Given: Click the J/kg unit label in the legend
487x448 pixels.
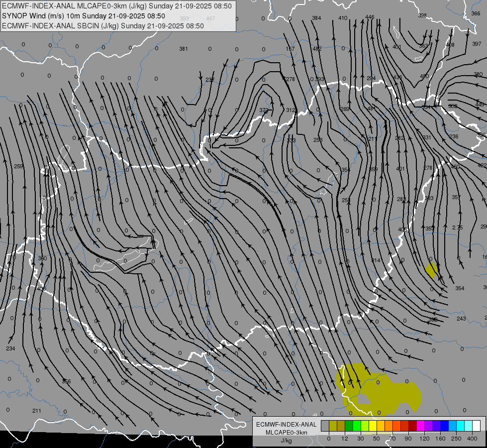Looking at the screenshot, I should (287, 441).
